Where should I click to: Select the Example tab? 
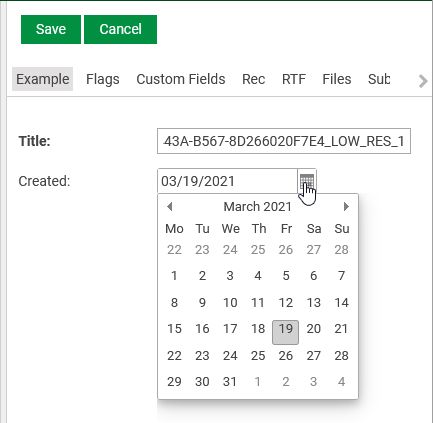[43, 79]
